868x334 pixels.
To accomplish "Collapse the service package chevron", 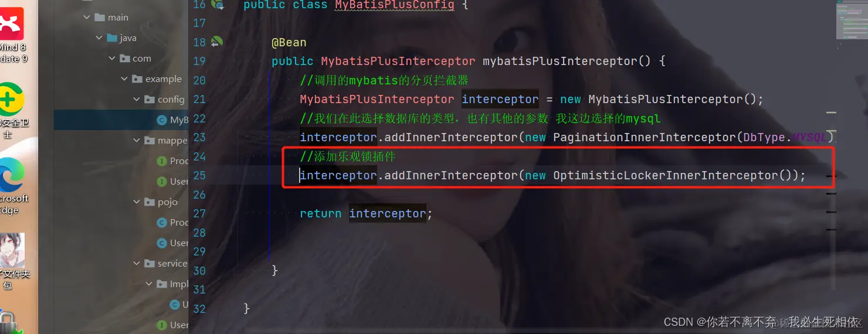I will coord(137,263).
